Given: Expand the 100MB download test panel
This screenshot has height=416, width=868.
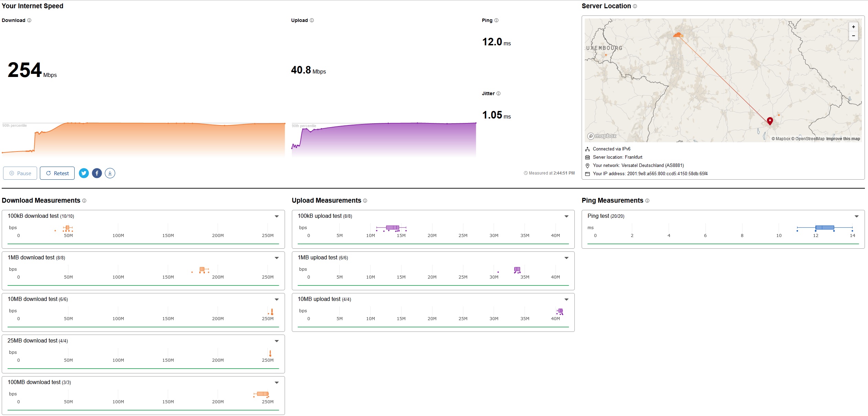Looking at the screenshot, I should (277, 383).
